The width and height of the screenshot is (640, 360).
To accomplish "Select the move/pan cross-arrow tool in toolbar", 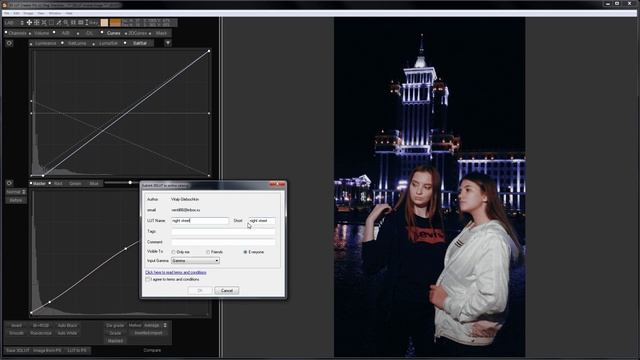I will point(29,22).
